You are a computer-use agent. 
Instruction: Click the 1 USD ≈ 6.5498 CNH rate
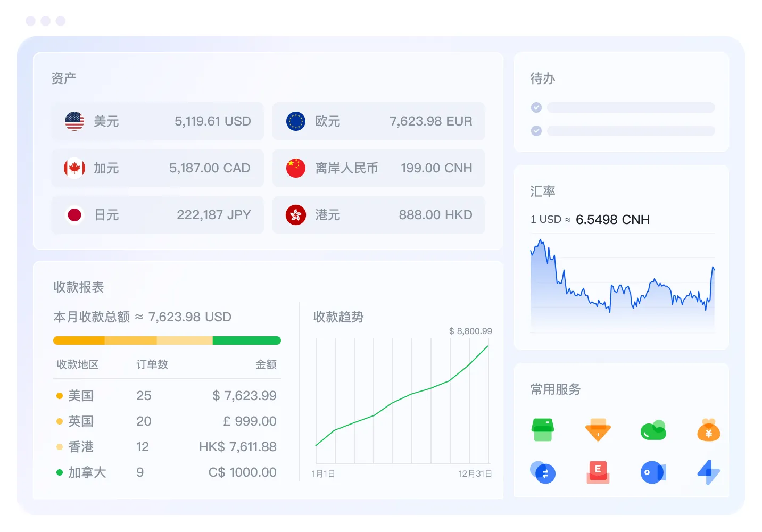coord(590,219)
